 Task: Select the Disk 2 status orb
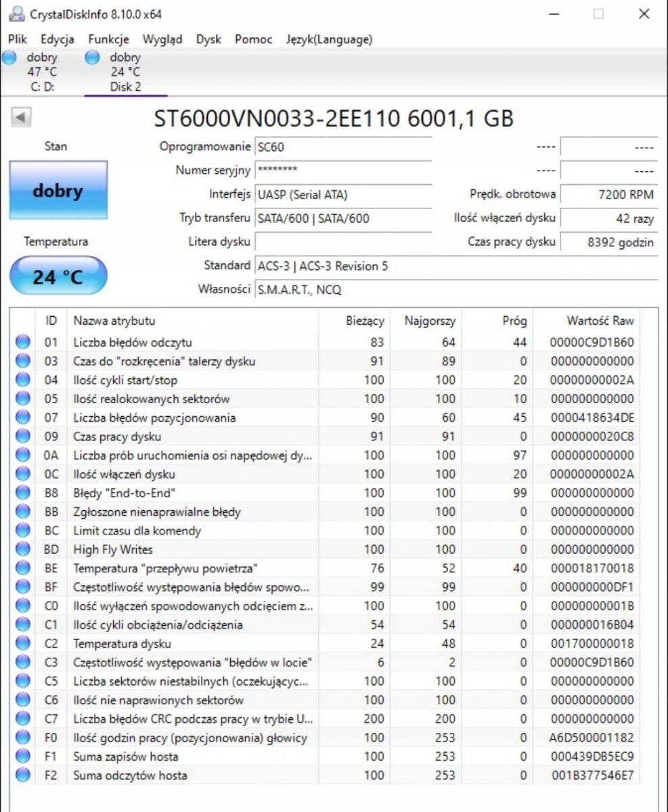[93, 58]
